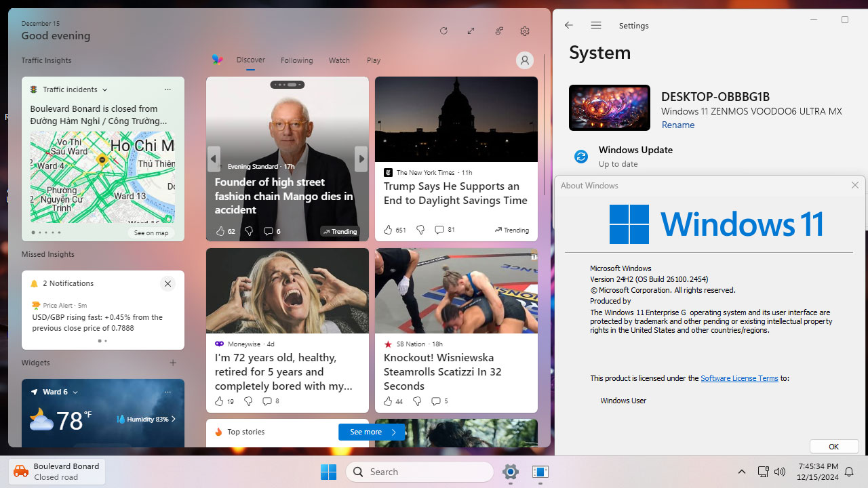Open volume control in system tray

pyautogui.click(x=780, y=472)
